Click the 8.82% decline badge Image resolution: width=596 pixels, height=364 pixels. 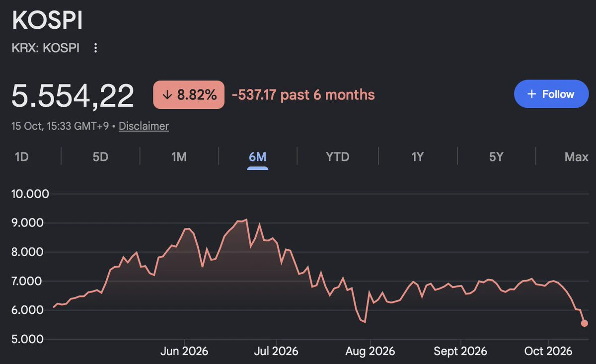(x=189, y=94)
